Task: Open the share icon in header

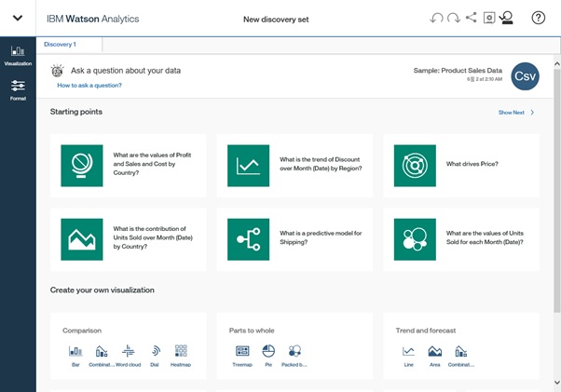Action: pyautogui.click(x=472, y=18)
